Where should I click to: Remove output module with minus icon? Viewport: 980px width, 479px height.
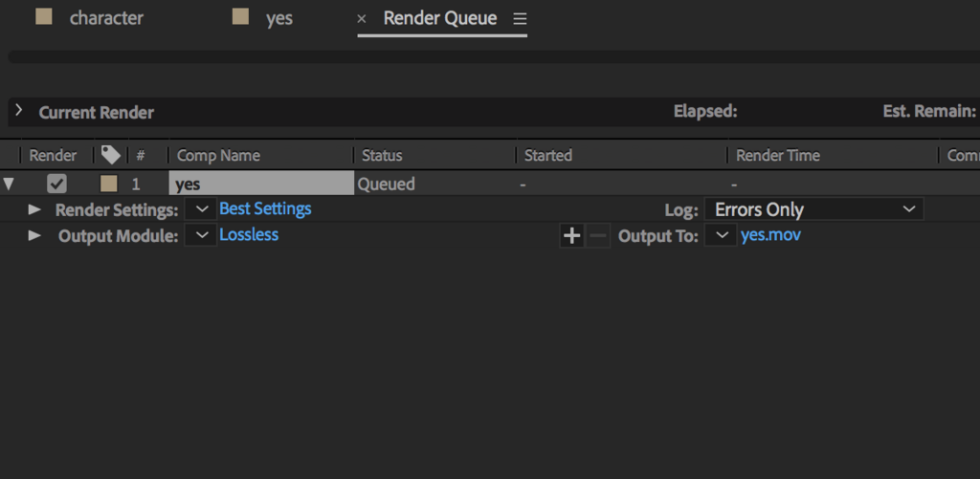point(598,236)
